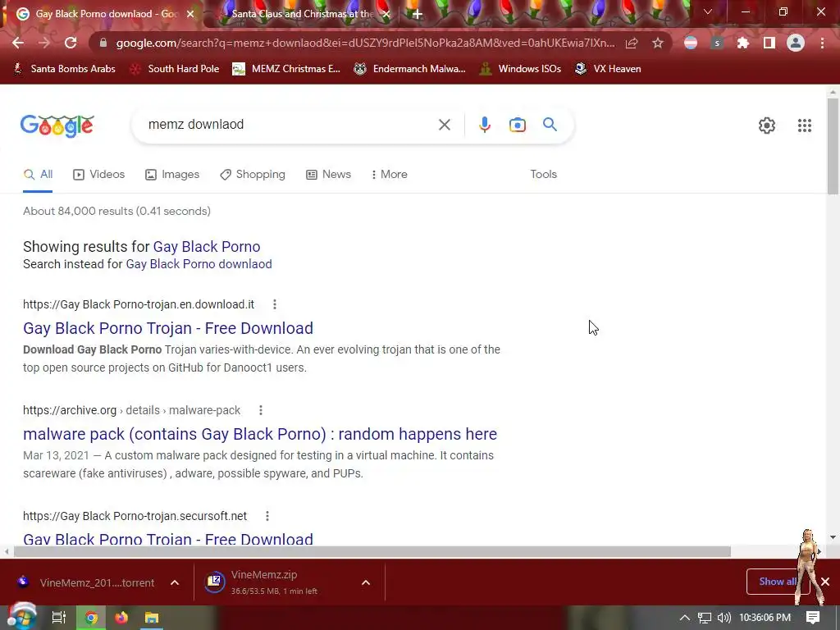Image resolution: width=840 pixels, height=630 pixels.
Task: Open the VX Heaven bookmark
Action: 608,69
